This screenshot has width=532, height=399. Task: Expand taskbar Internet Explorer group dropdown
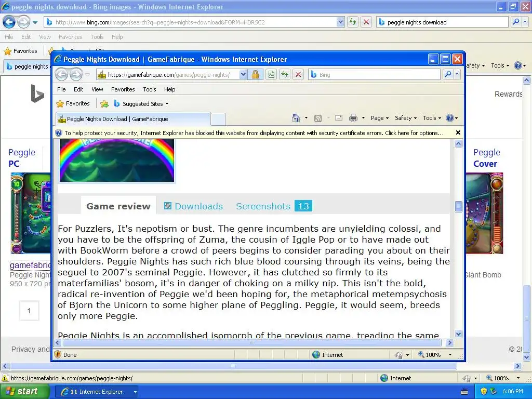tap(135, 392)
